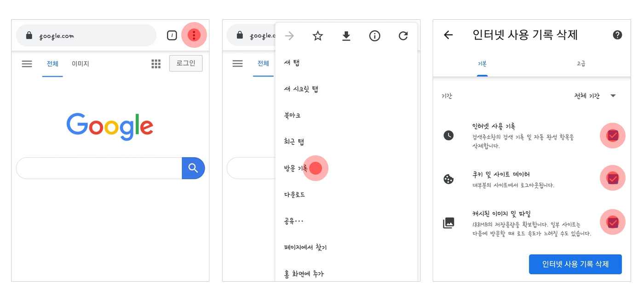Click the 대부분의 사이트에서 로그아웃됩니다 description

click(x=513, y=186)
